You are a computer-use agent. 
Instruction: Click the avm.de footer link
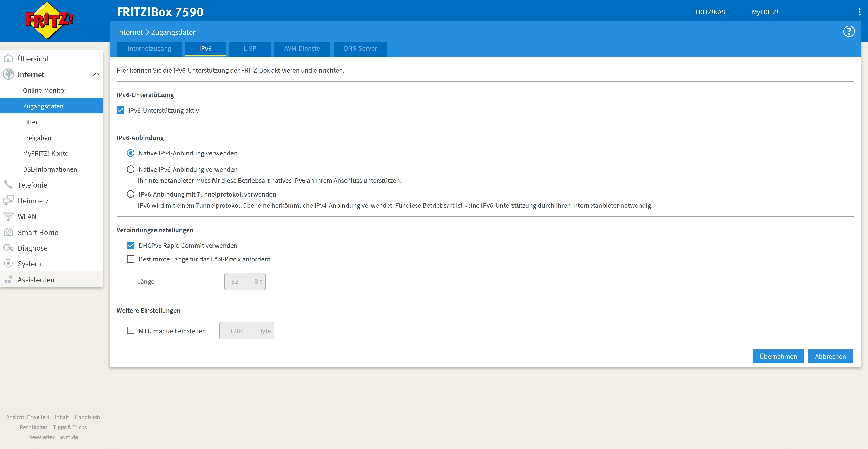click(x=69, y=437)
